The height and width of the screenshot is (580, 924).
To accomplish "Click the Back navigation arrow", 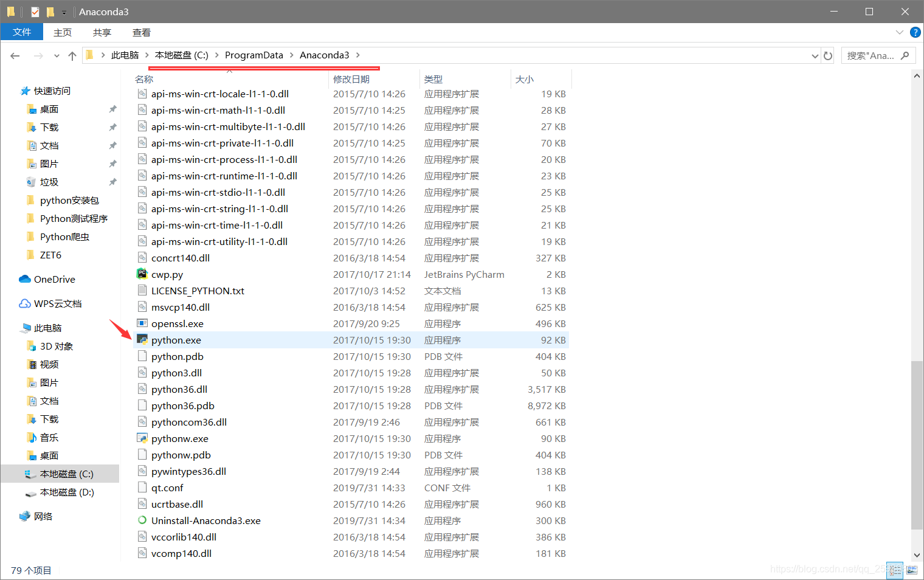I will tap(15, 56).
